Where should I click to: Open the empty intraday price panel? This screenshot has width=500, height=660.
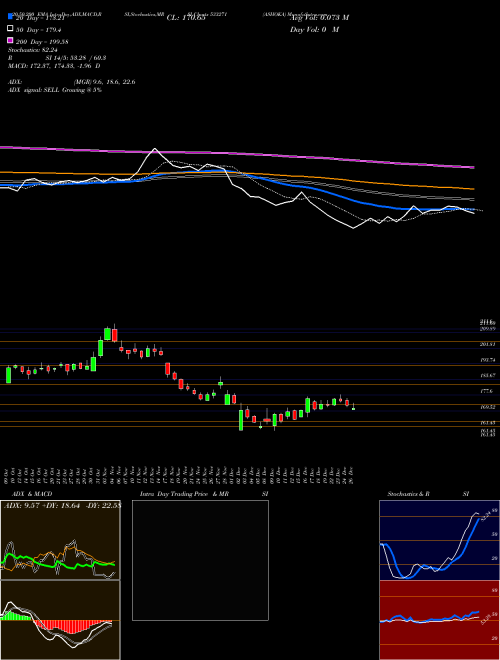point(200,560)
